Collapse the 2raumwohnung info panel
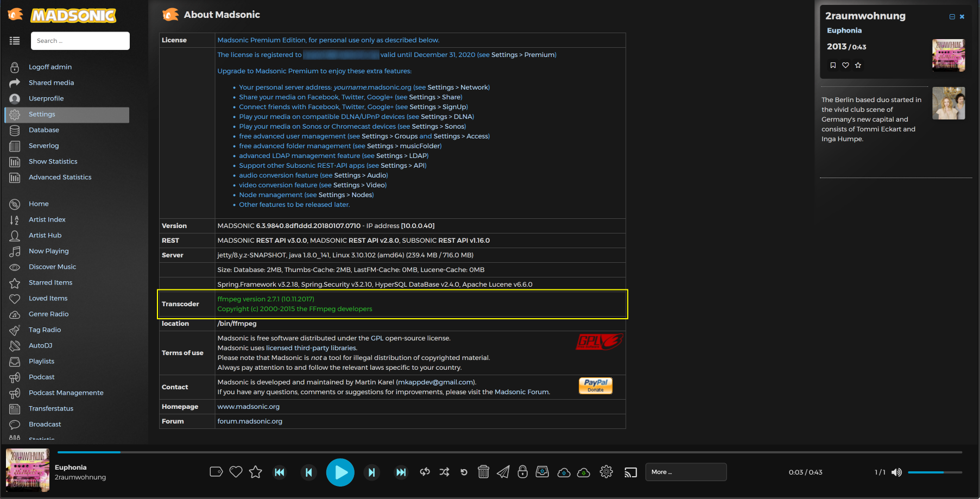Image resolution: width=980 pixels, height=499 pixels. point(952,17)
